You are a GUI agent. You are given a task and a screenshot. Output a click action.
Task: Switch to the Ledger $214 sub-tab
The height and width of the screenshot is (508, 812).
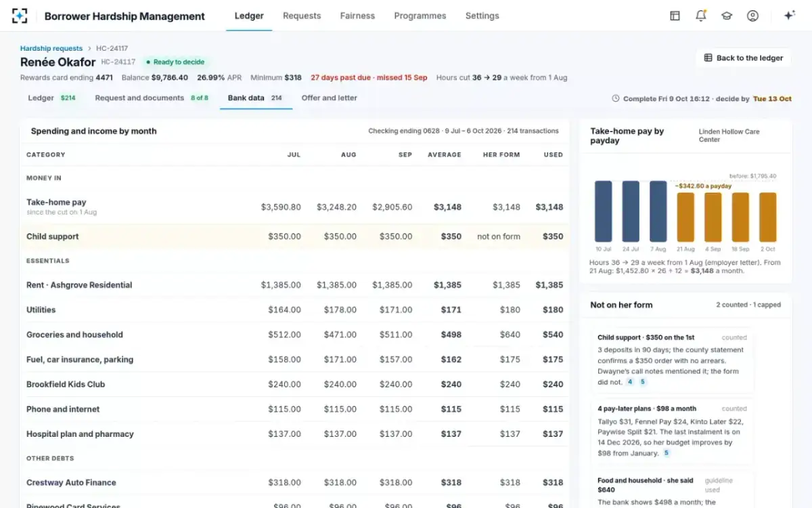(x=52, y=98)
